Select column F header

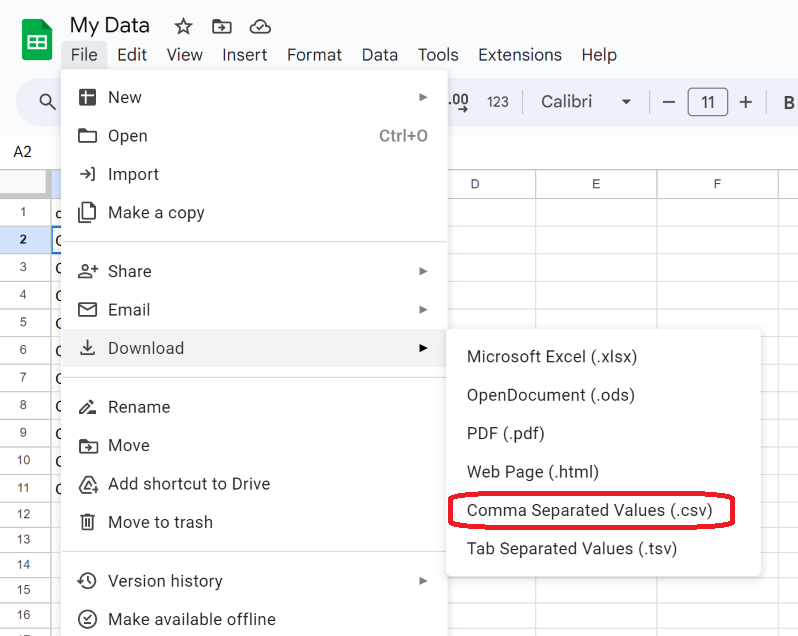click(x=717, y=184)
